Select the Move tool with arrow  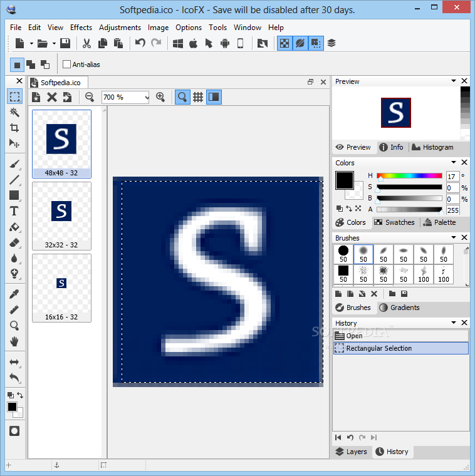(x=14, y=143)
